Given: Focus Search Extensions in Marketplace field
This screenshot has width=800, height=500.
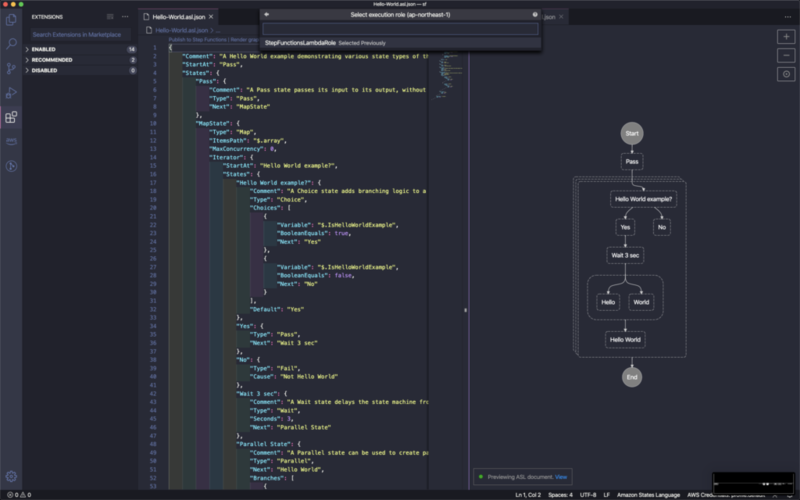Looking at the screenshot, I should (80, 35).
